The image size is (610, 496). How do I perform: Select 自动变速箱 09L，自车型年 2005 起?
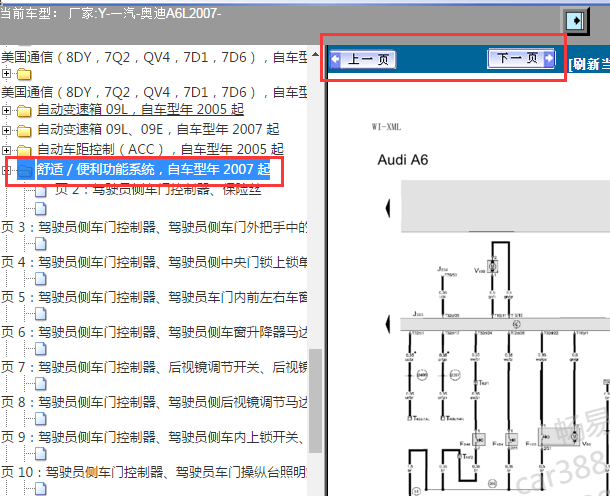coord(140,110)
